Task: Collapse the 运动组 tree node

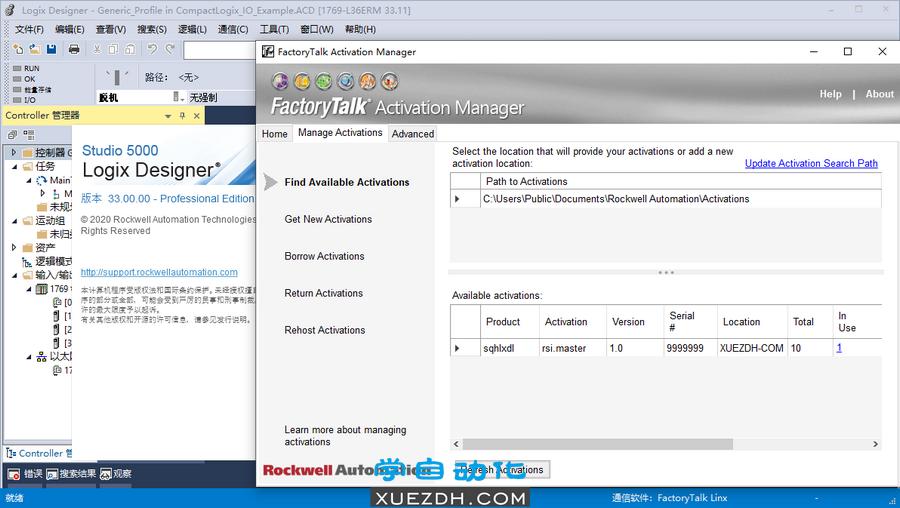Action: click(14, 220)
